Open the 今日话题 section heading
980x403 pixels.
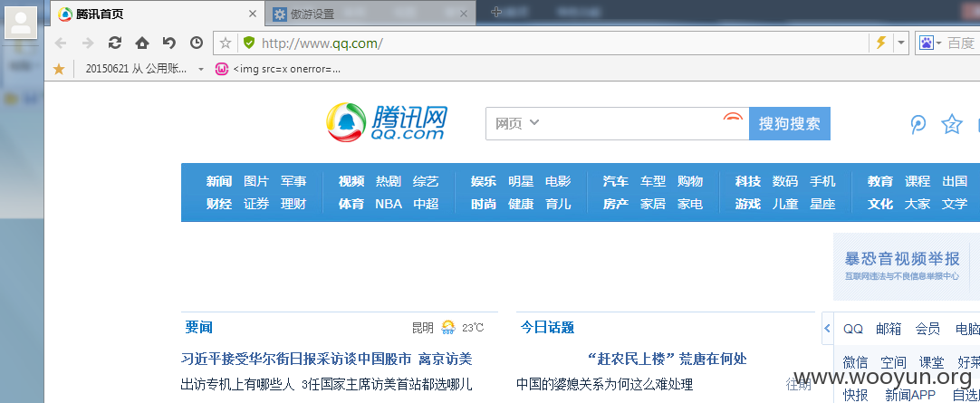[x=547, y=328]
